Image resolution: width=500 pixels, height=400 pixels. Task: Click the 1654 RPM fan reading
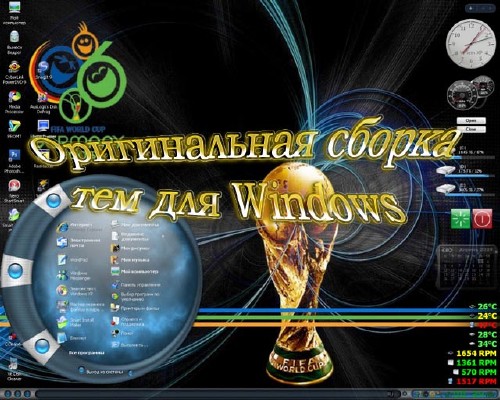point(476,353)
